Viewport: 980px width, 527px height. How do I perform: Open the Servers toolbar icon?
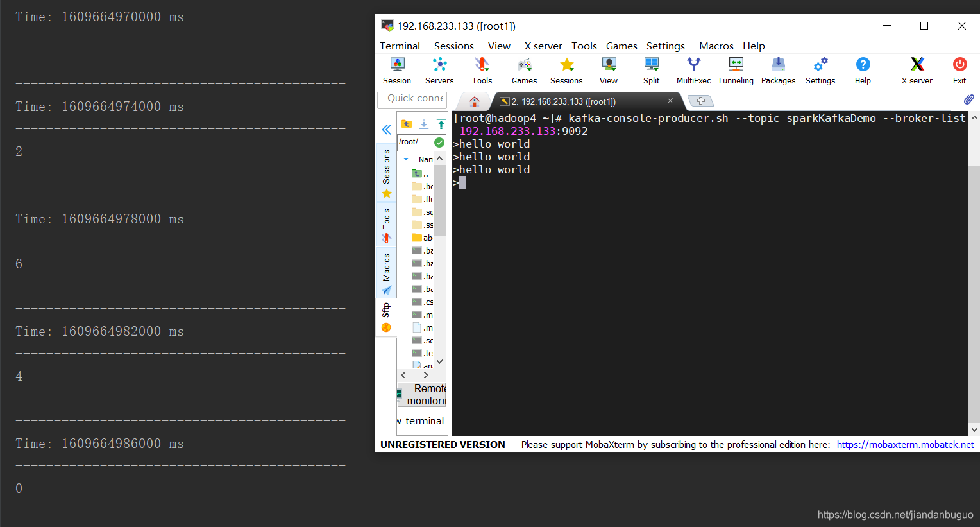[x=439, y=65]
